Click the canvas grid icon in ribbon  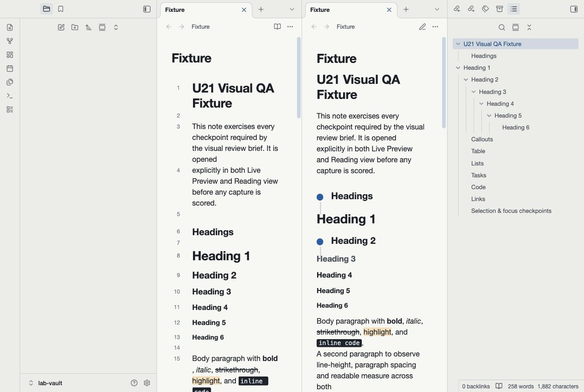pos(10,55)
